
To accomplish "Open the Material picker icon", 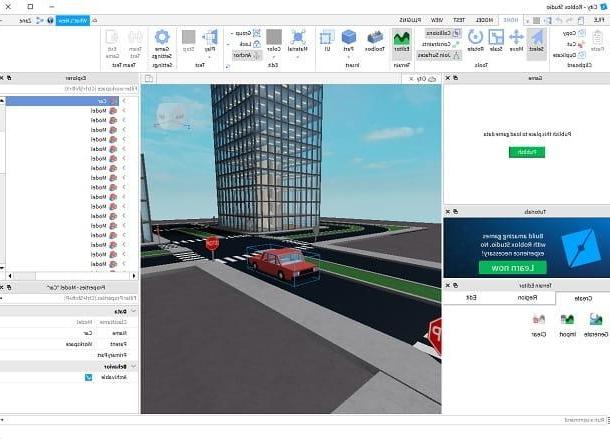I will pyautogui.click(x=298, y=37).
